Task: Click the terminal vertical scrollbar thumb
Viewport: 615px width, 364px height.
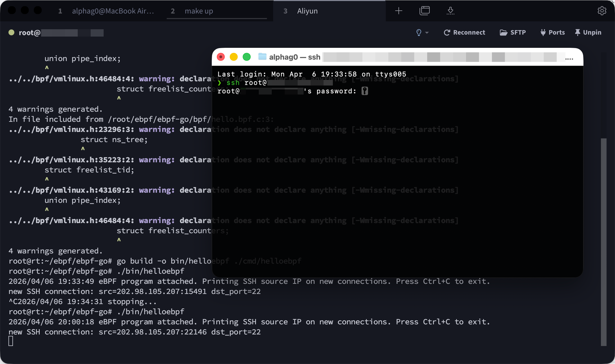Action: (x=603, y=242)
